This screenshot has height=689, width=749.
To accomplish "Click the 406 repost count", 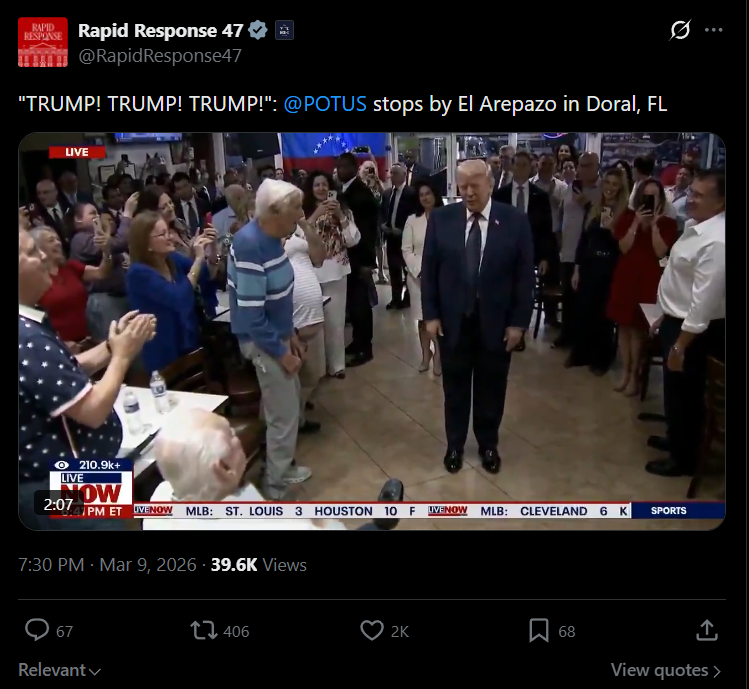I will coord(236,631).
